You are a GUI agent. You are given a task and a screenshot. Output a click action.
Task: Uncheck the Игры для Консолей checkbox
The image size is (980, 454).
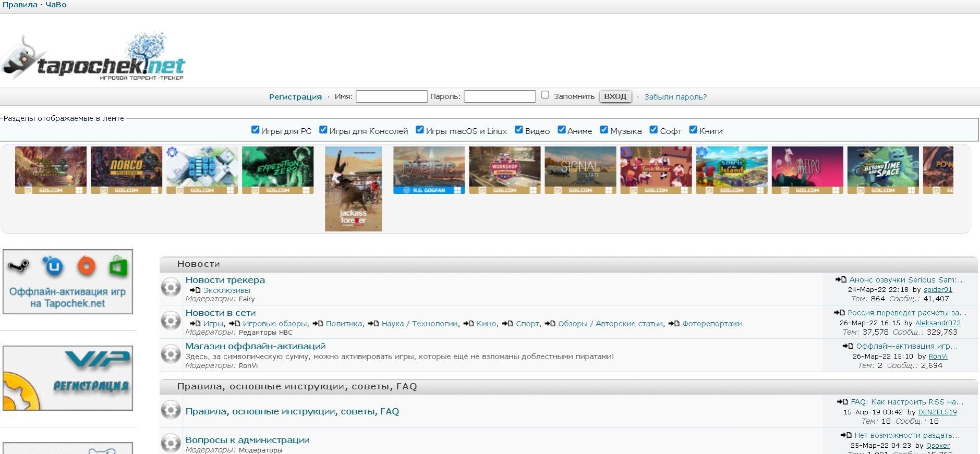323,130
